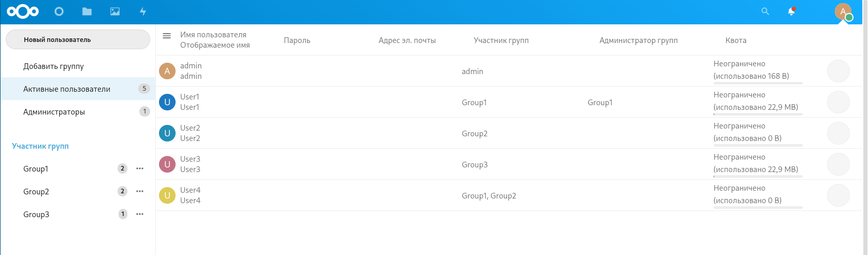Image resolution: width=868 pixels, height=255 pixels.
Task: Toggle the navigation hamburger menu
Action: (x=167, y=36)
